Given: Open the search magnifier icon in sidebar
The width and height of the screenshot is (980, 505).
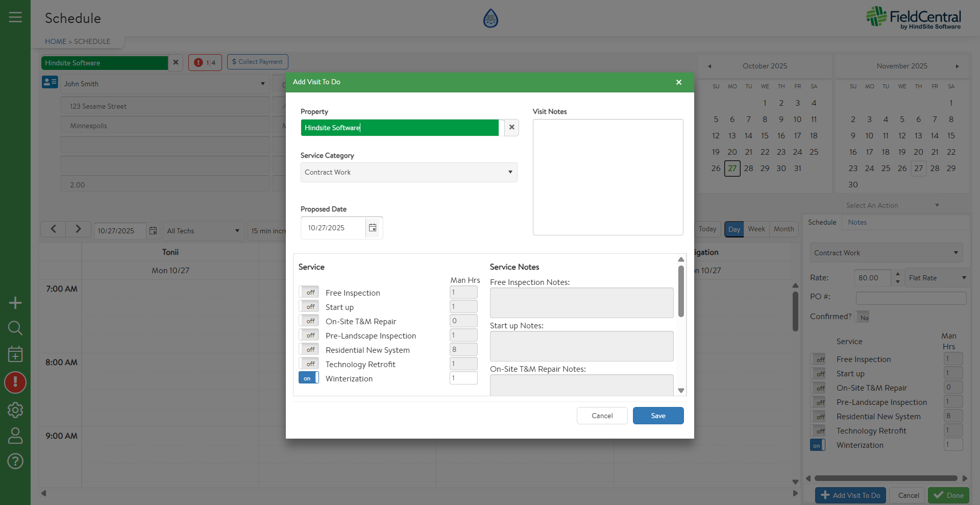Looking at the screenshot, I should [x=15, y=328].
